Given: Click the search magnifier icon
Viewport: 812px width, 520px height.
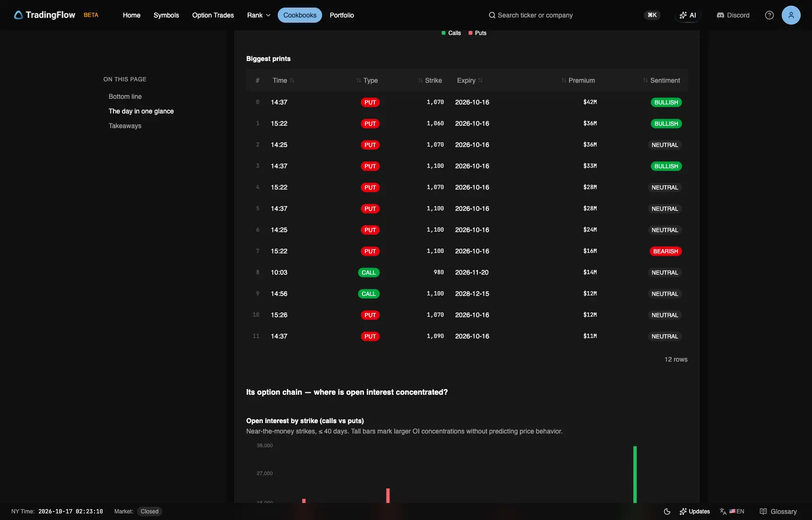Looking at the screenshot, I should click(x=492, y=15).
